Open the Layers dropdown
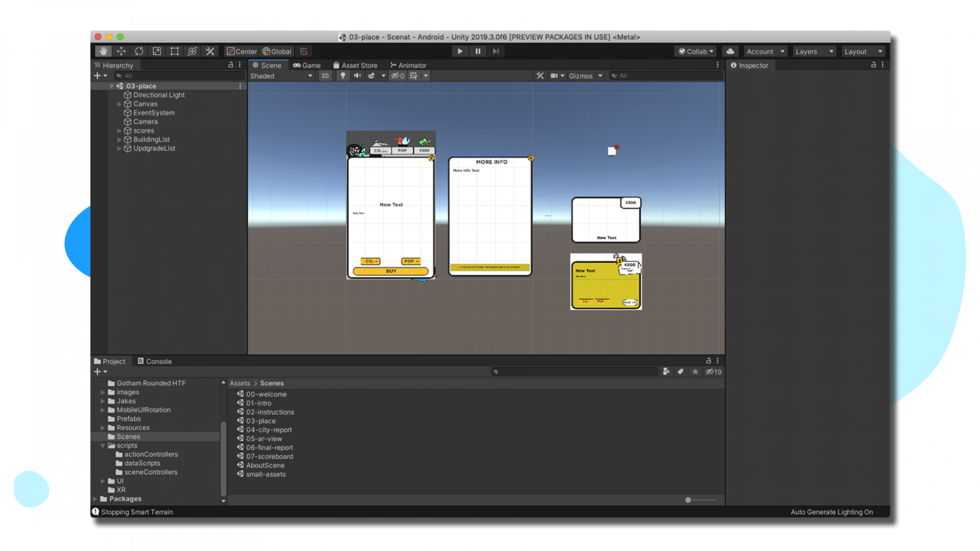980x551 pixels. [814, 51]
